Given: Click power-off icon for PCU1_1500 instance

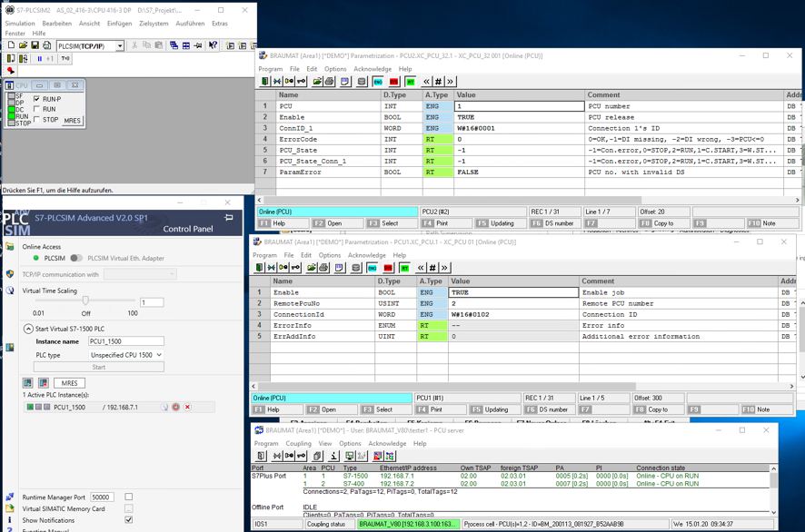Looking at the screenshot, I should (175, 407).
